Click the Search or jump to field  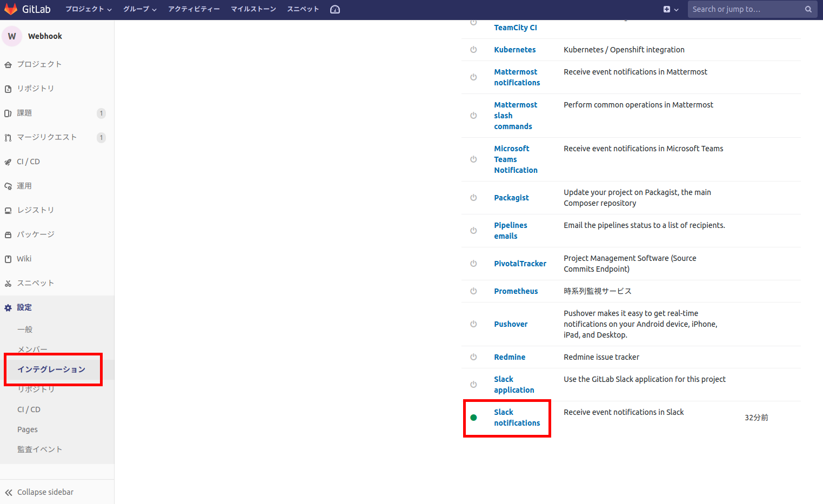click(746, 9)
